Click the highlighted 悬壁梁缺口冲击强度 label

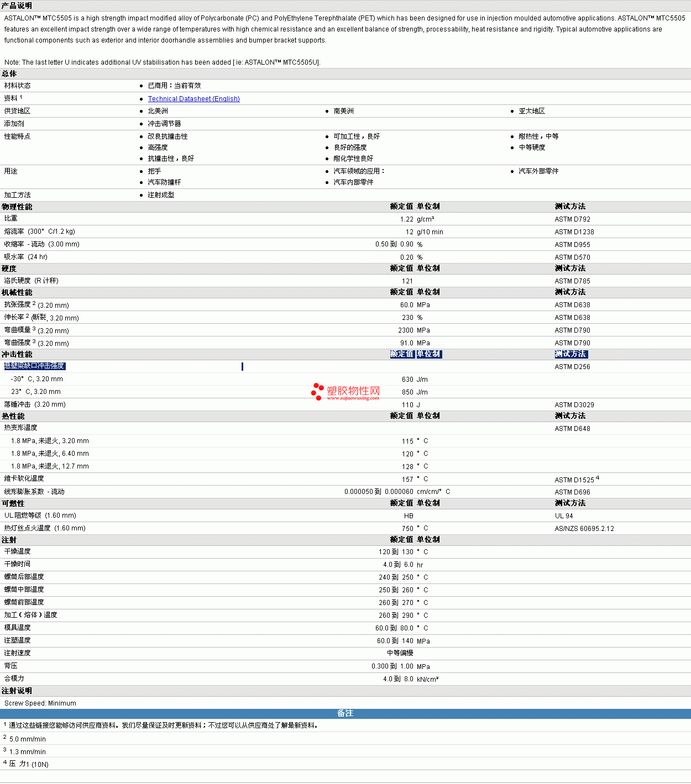click(x=35, y=366)
